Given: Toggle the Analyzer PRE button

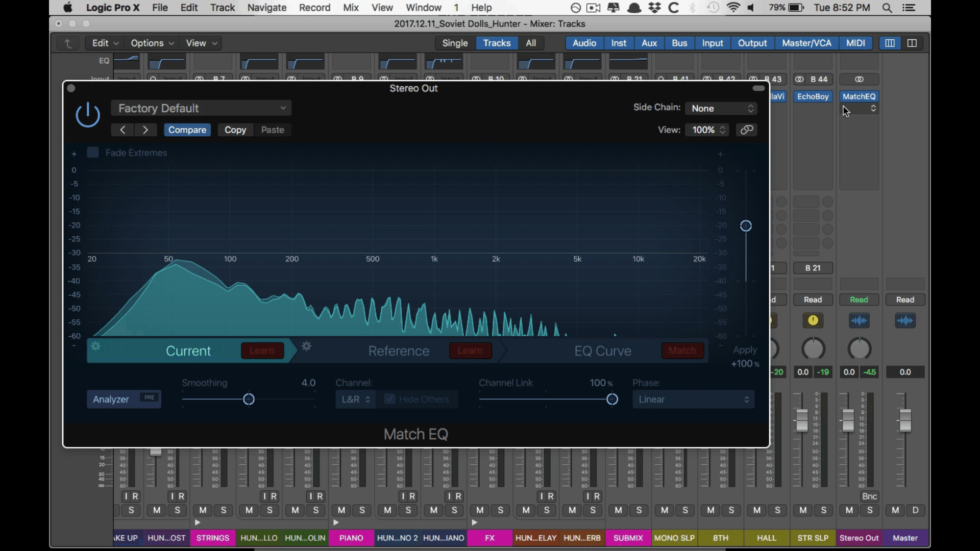Looking at the screenshot, I should click(149, 397).
